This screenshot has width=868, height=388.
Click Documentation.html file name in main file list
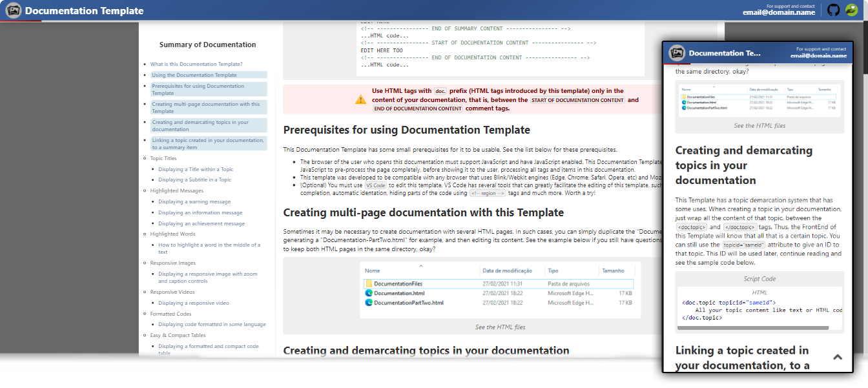tap(399, 293)
